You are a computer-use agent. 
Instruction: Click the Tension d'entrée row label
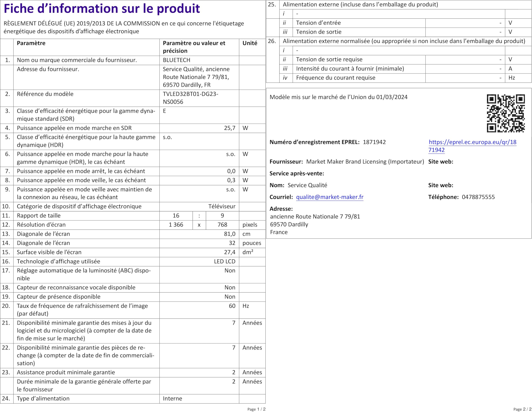(x=318, y=23)
